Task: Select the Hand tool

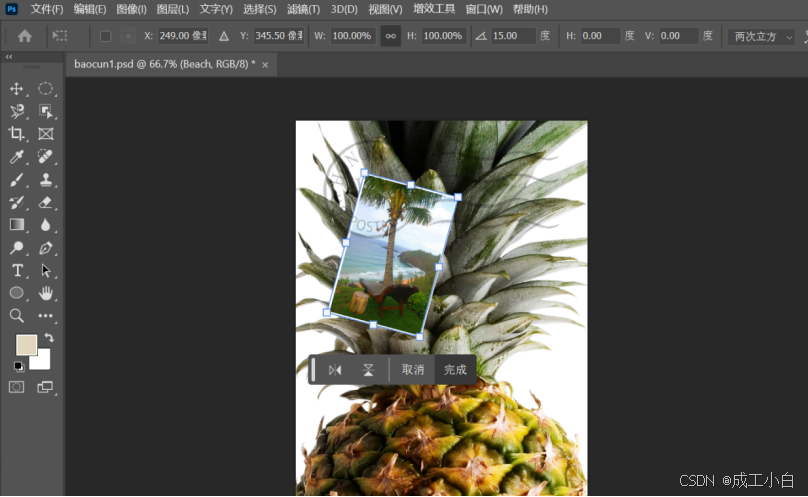Action: pos(45,293)
